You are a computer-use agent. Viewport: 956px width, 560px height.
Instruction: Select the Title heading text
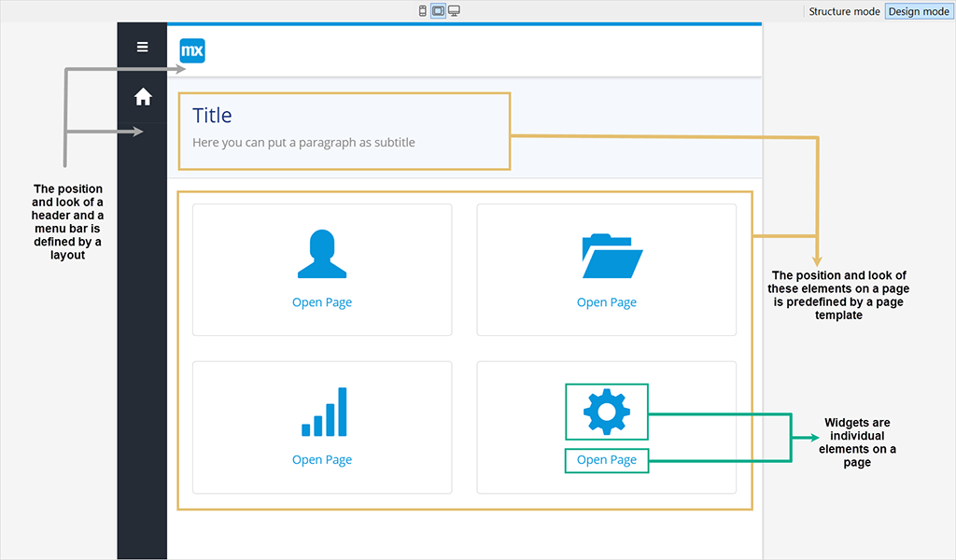pyautogui.click(x=212, y=116)
